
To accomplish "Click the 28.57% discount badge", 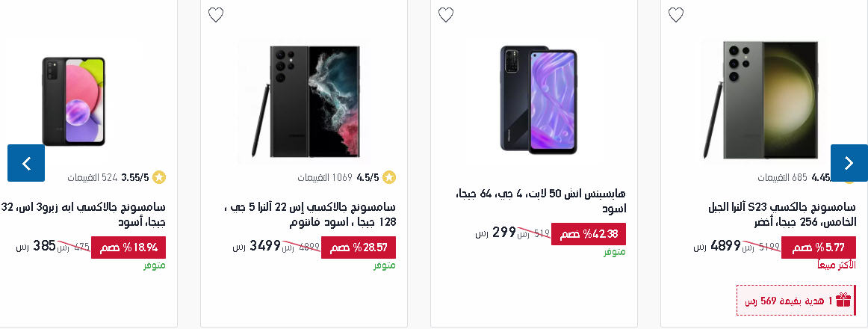I will click(358, 247).
